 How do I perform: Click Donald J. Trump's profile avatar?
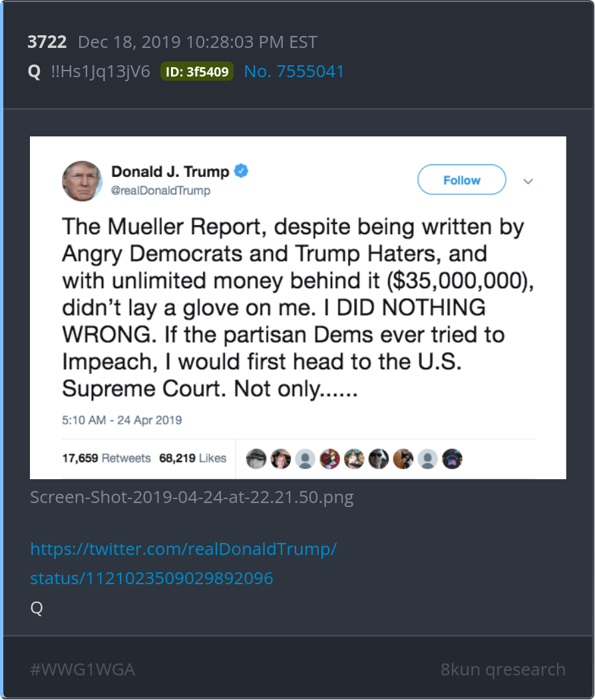point(82,181)
